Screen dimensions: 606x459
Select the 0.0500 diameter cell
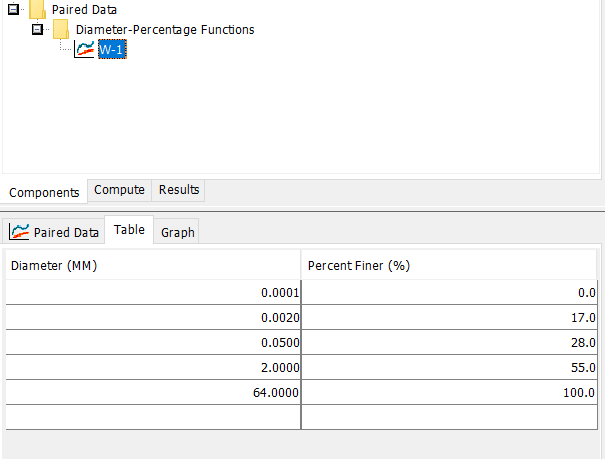(152, 342)
